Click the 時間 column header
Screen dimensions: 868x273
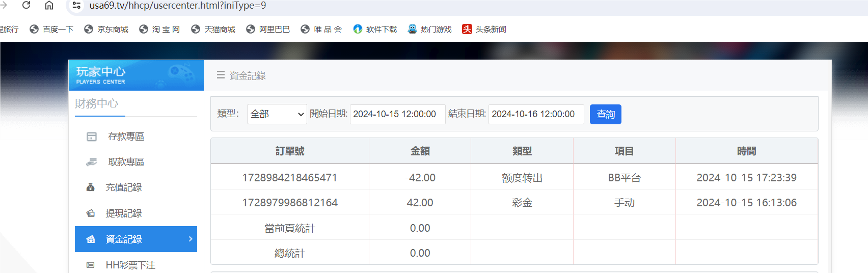(x=747, y=151)
